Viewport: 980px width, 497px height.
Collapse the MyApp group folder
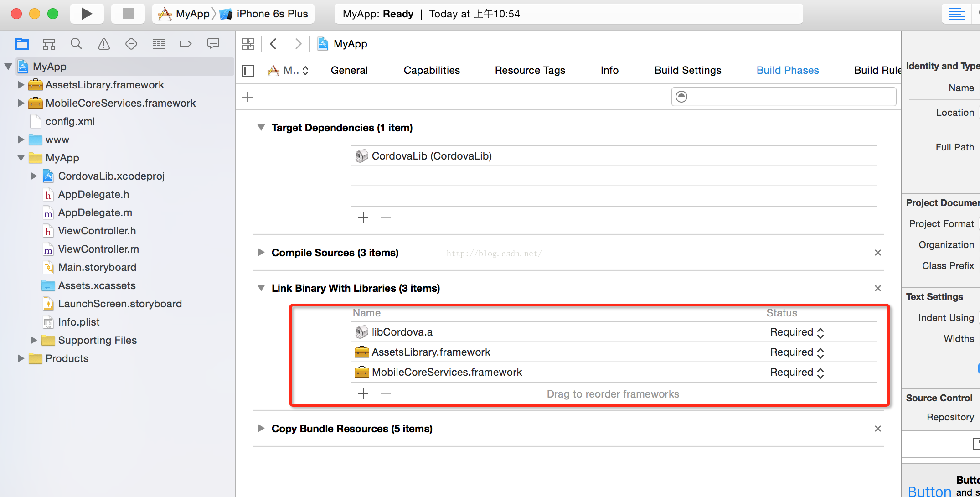pos(21,158)
